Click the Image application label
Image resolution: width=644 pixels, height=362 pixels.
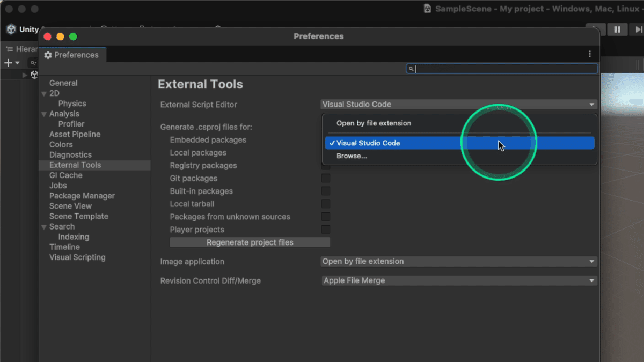[192, 262]
